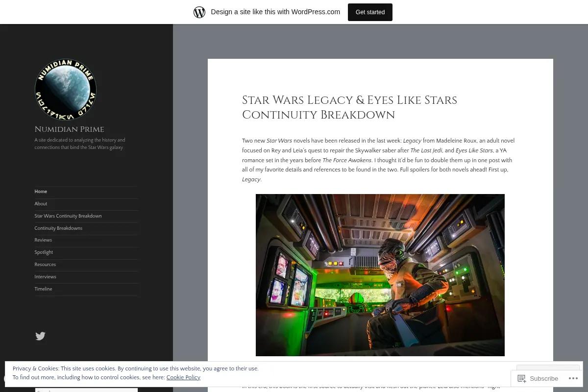This screenshot has height=392, width=588.
Task: Click the Get started button
Action: click(370, 12)
